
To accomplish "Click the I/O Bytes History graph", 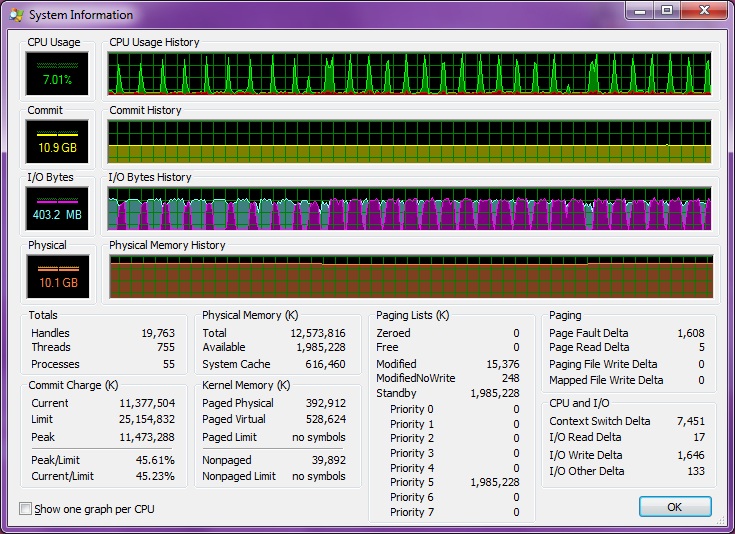I will tap(410, 209).
